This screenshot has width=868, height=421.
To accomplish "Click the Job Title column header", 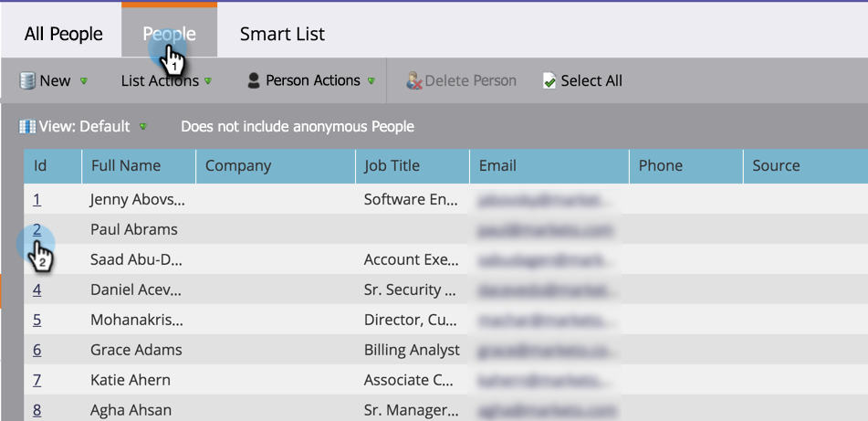I will pos(392,166).
